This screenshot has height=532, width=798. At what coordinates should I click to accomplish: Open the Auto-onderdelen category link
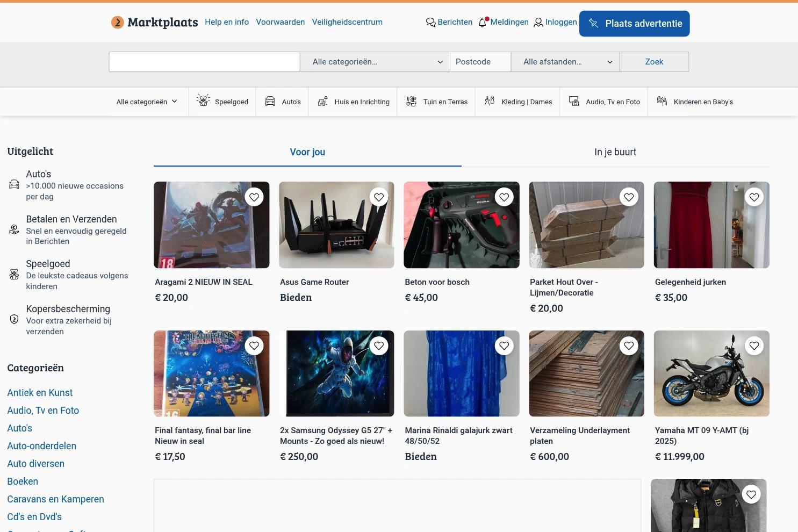click(41, 446)
